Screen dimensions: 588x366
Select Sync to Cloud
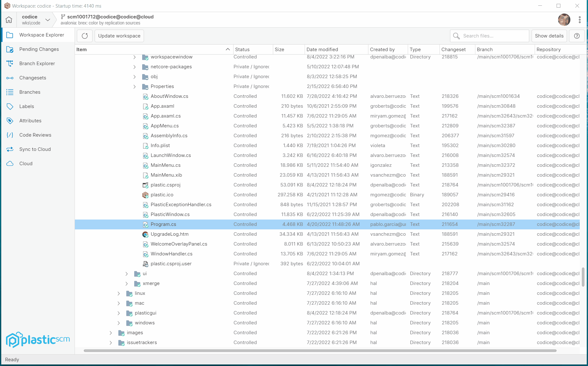click(35, 149)
